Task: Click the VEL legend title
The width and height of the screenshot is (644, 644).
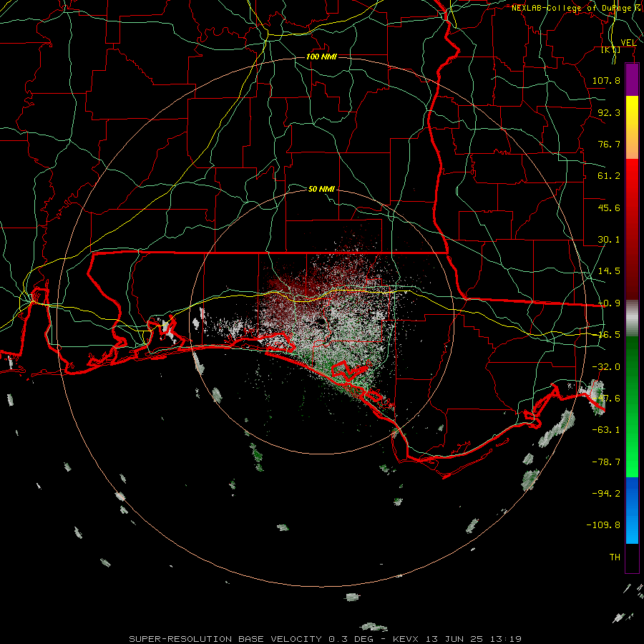Action: pyautogui.click(x=628, y=43)
